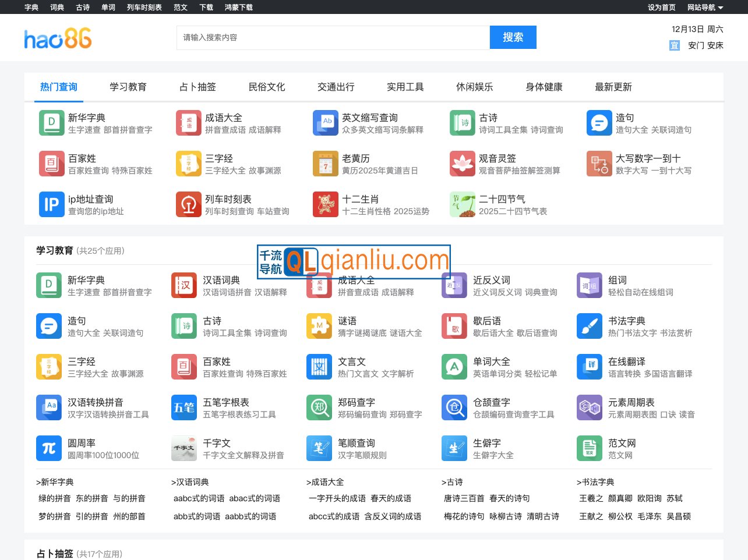The width and height of the screenshot is (748, 560).
Task: Click the 搜索 search button
Action: click(x=513, y=37)
